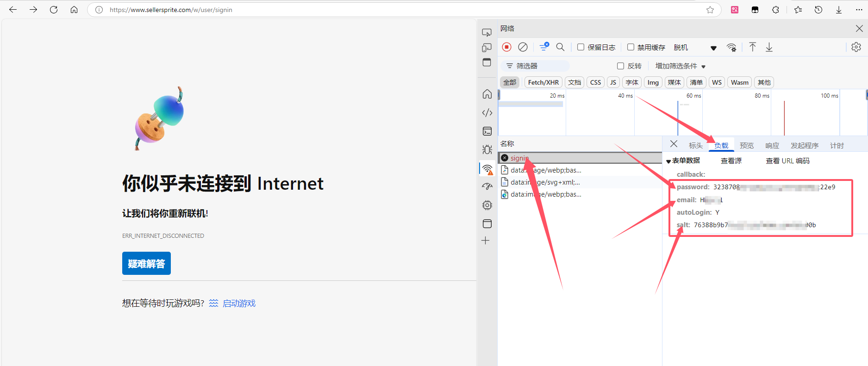
Task: Filter requests by 文档
Action: point(575,82)
